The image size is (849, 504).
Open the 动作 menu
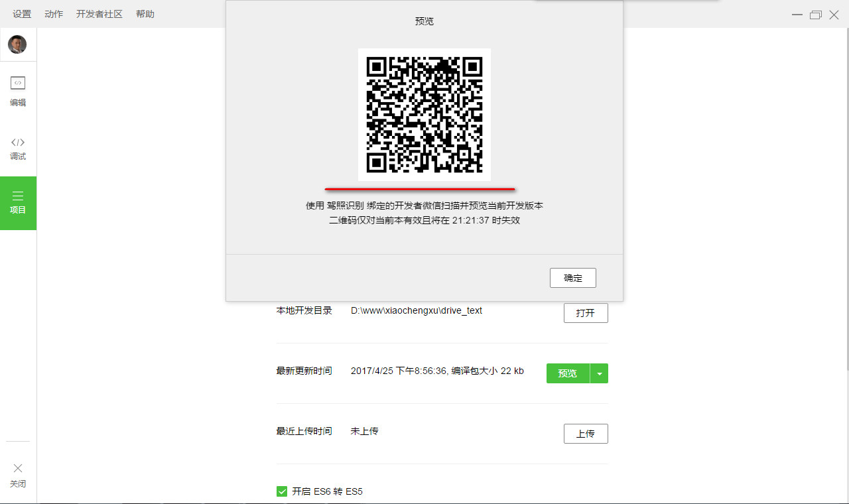[x=54, y=14]
